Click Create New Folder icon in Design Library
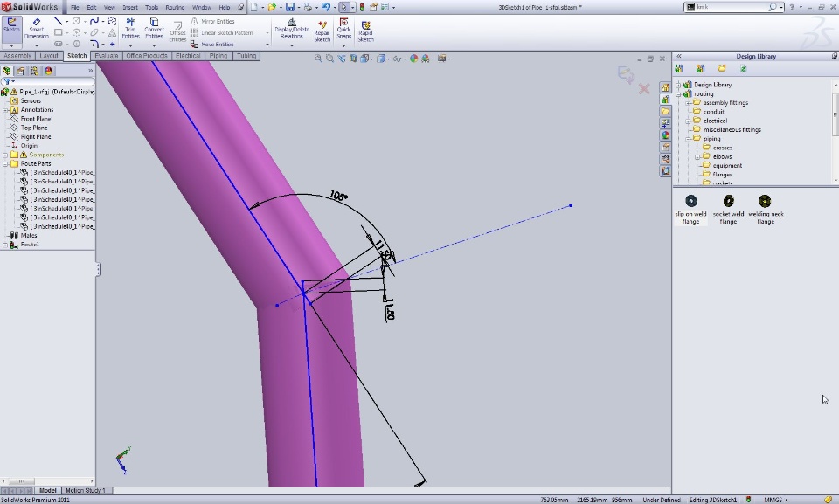The width and height of the screenshot is (839, 504). (x=722, y=68)
